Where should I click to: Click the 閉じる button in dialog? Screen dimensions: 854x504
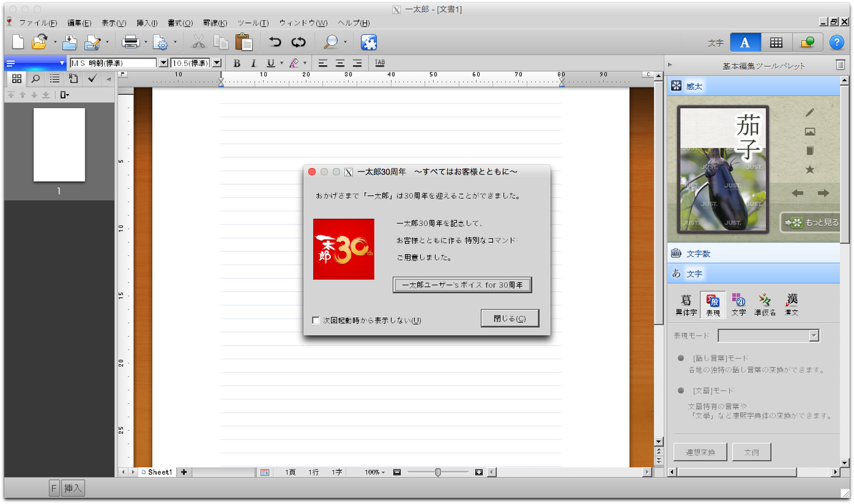tap(510, 319)
